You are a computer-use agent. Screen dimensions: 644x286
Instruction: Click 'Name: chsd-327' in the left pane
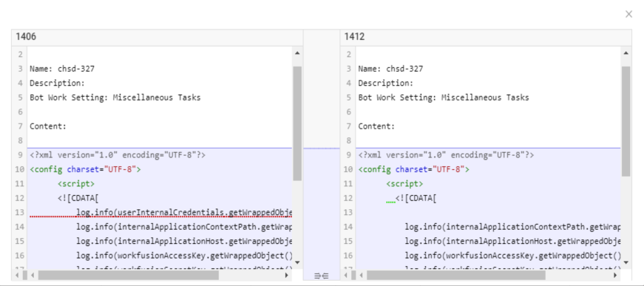coord(62,69)
